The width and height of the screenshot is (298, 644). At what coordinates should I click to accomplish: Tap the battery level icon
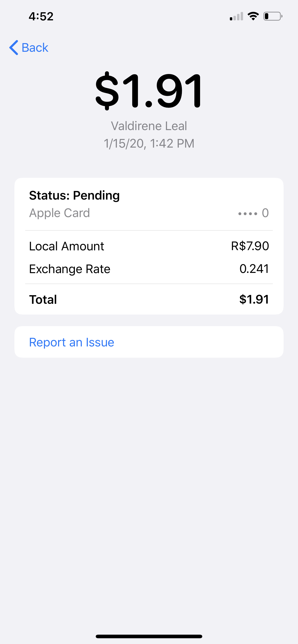(273, 16)
